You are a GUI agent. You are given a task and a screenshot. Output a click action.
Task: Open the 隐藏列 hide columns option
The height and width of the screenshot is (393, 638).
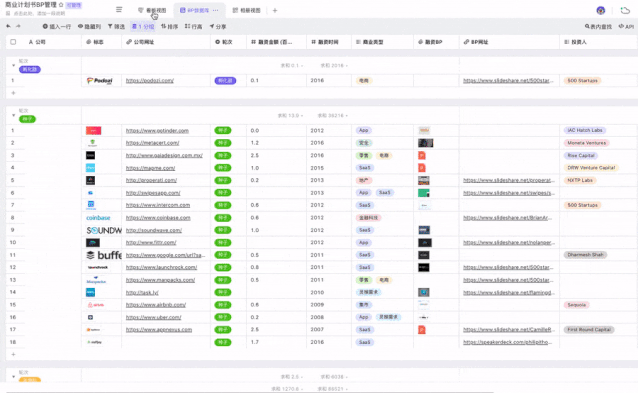coord(89,26)
